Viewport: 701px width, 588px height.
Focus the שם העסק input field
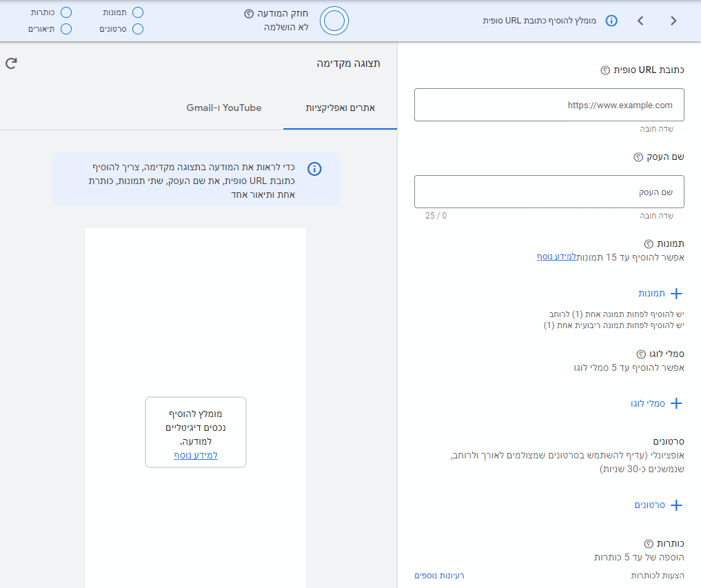pyautogui.click(x=549, y=192)
